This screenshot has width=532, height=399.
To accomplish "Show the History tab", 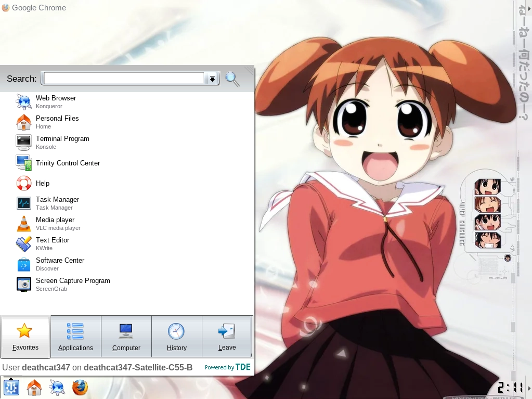I will tap(177, 337).
